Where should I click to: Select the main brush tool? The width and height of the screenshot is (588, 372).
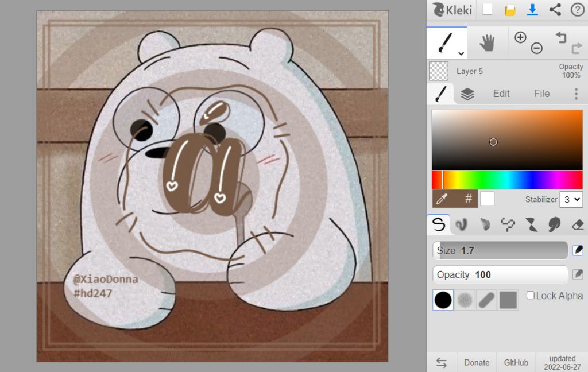tap(445, 42)
